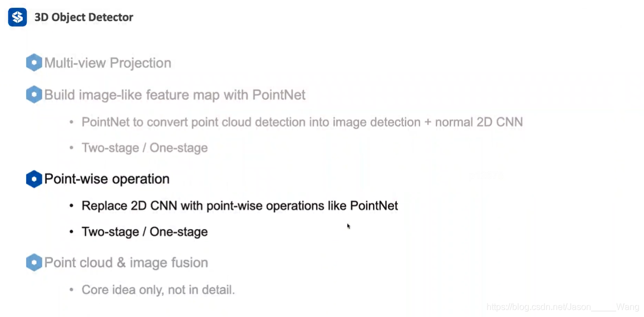Click the hexagon bullet next to Multi-view Projection
Screen dimensions: 644x317
coord(34,63)
